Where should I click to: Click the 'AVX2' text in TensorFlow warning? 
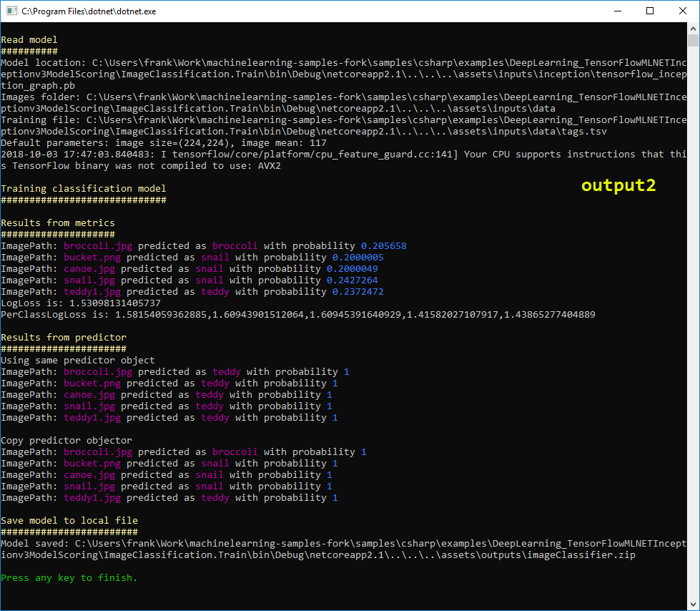click(x=269, y=166)
